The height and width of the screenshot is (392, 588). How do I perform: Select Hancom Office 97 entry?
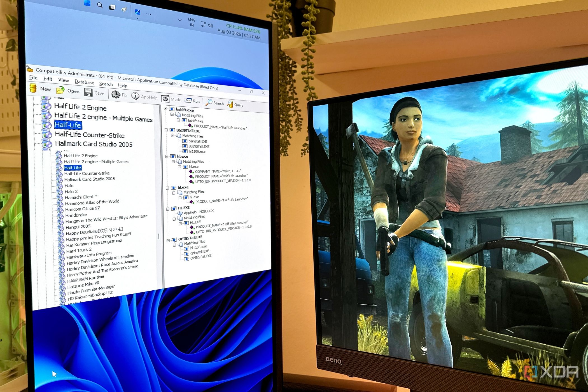[x=82, y=209]
